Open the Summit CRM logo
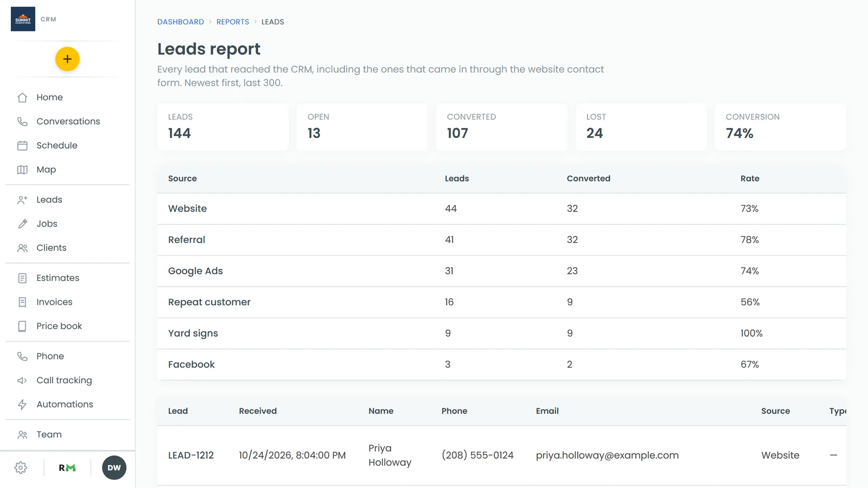Viewport: 868px width, 488px height. (23, 19)
